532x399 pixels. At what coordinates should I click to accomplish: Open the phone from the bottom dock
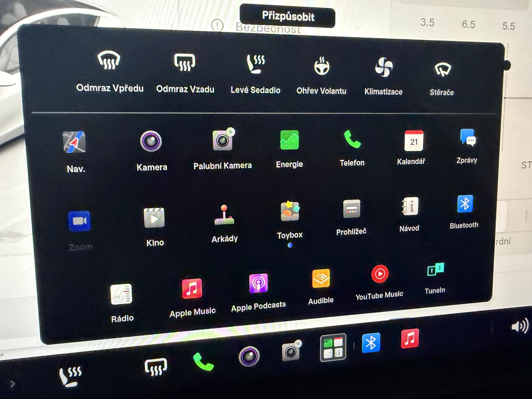(203, 361)
